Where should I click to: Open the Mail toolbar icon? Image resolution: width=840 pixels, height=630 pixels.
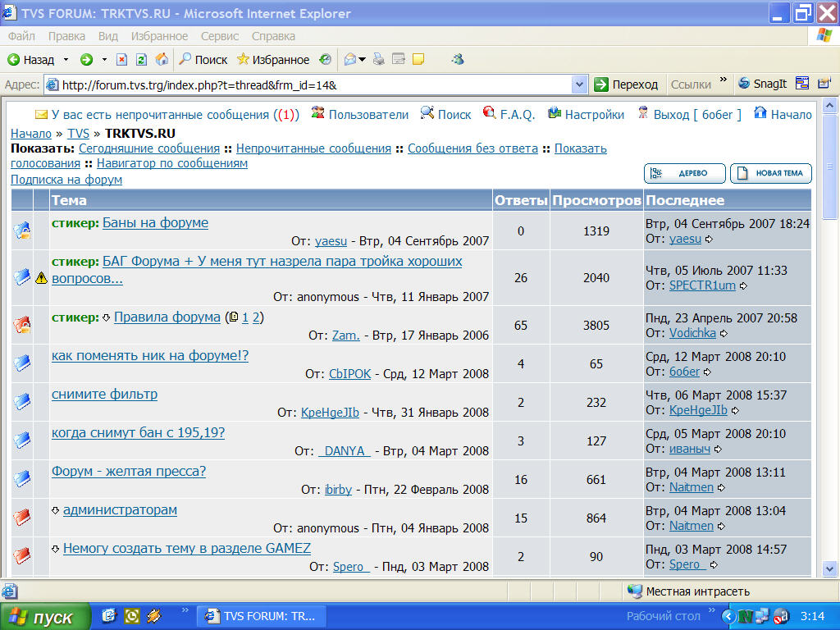tap(350, 60)
